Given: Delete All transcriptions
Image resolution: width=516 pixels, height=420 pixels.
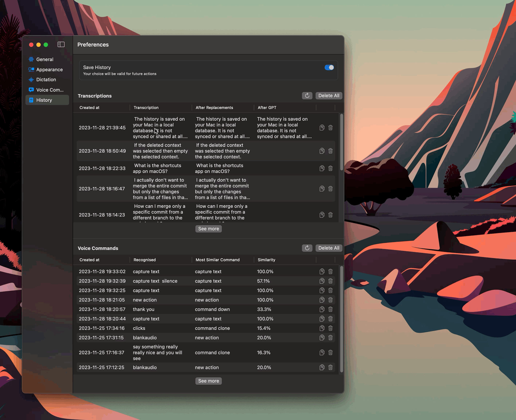Looking at the screenshot, I should [x=328, y=96].
